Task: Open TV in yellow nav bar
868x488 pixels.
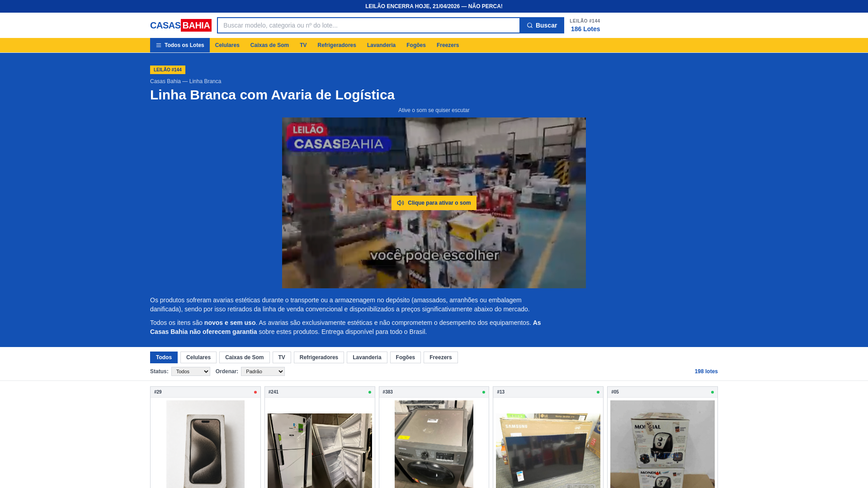Action: [x=303, y=45]
